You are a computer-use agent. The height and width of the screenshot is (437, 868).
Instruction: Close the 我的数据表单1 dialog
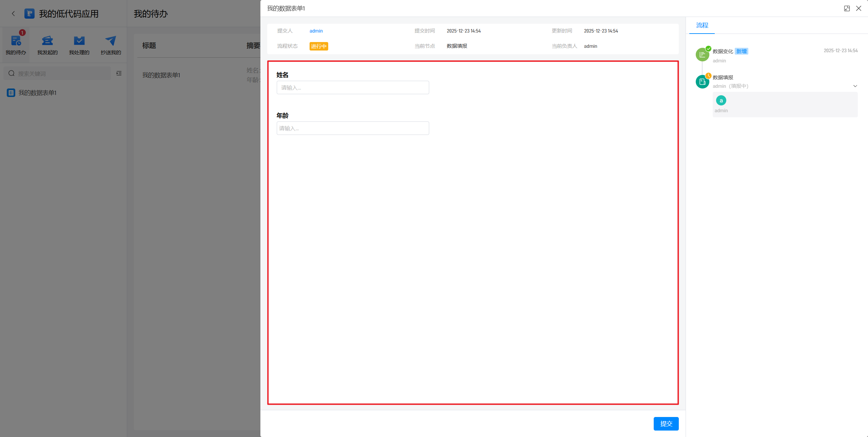click(859, 8)
